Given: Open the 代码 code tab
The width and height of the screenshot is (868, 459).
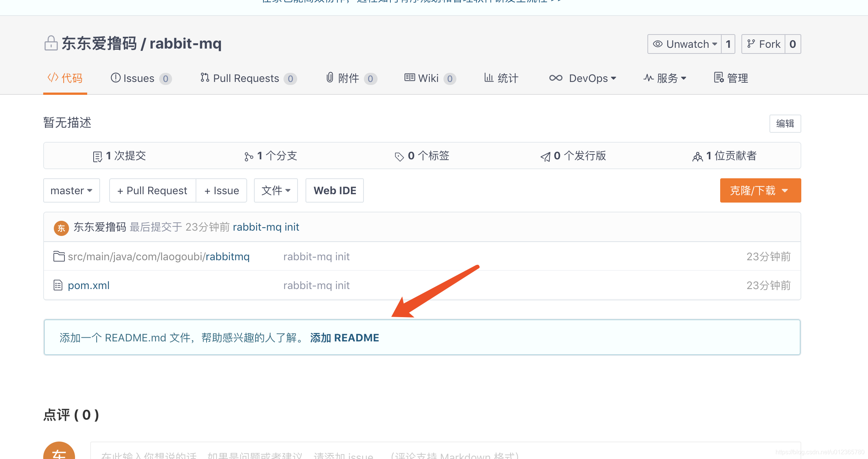Looking at the screenshot, I should click(x=65, y=78).
